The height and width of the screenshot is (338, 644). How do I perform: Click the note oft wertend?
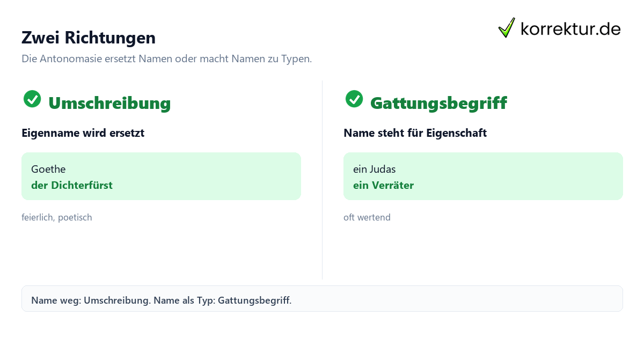tap(367, 217)
